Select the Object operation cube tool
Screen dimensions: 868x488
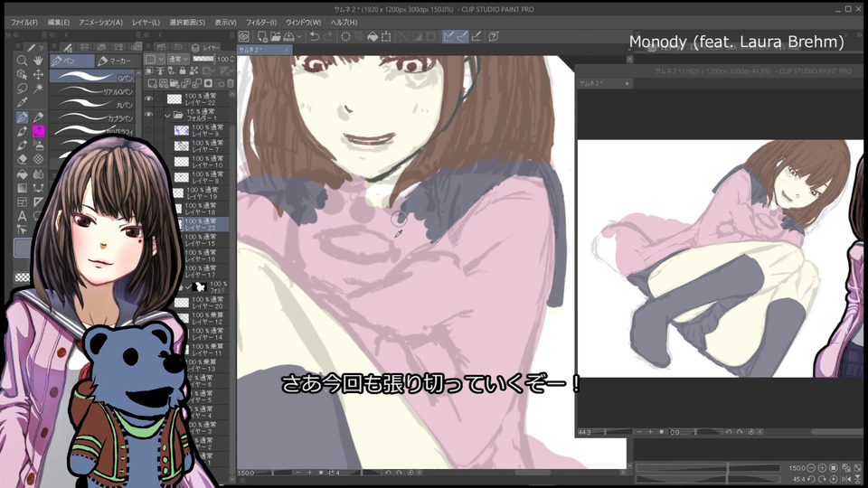click(22, 74)
